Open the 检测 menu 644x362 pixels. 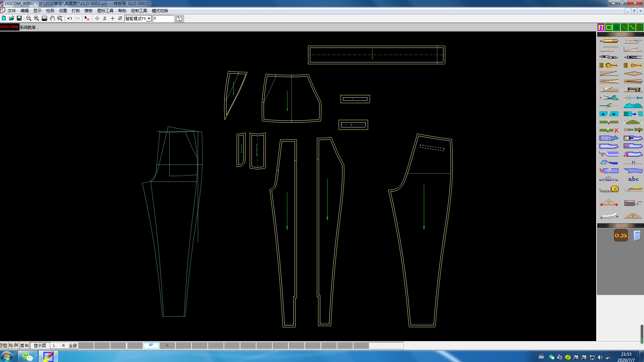point(50,11)
